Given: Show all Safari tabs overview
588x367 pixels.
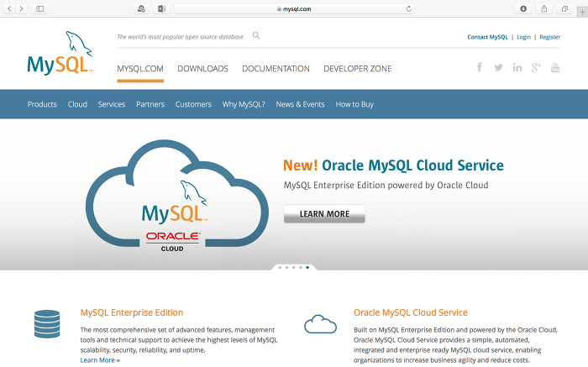Looking at the screenshot, I should coord(564,8).
